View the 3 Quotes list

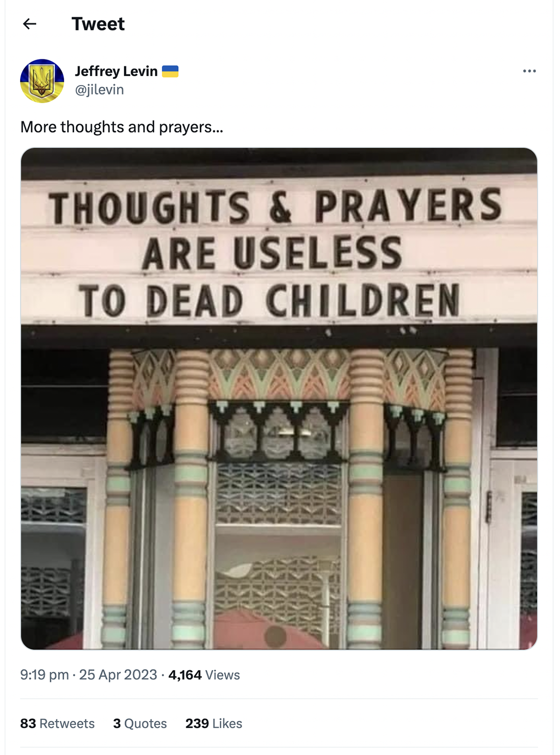pos(140,723)
